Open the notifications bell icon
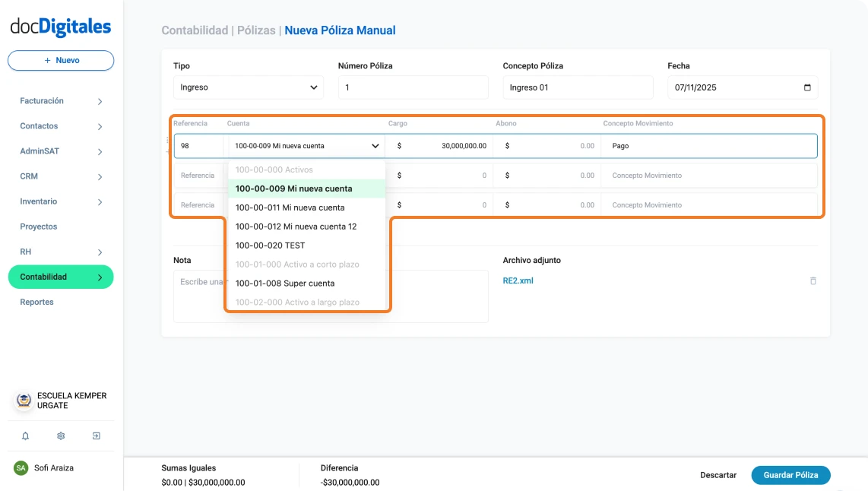The image size is (868, 491). 24,436
